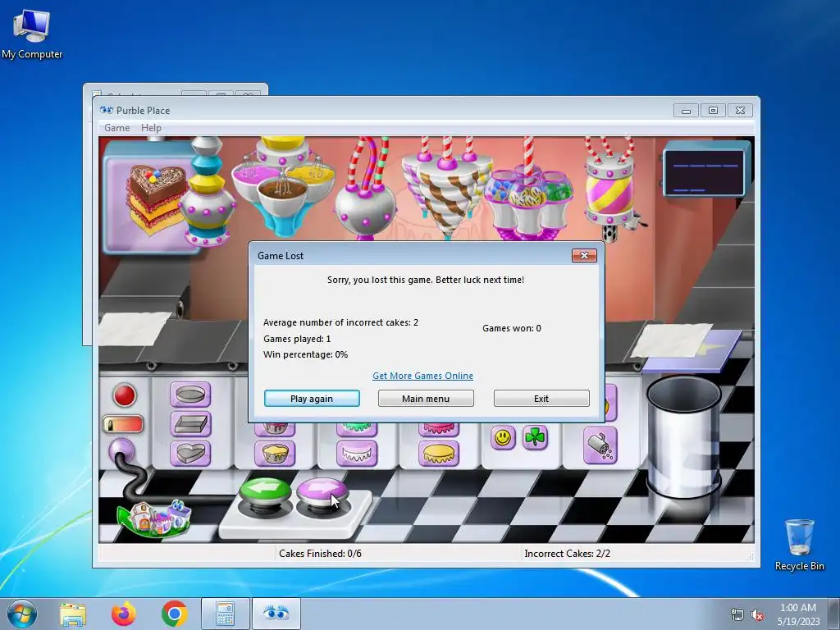Close the Purble Place window
840x630 pixels.
(x=740, y=111)
